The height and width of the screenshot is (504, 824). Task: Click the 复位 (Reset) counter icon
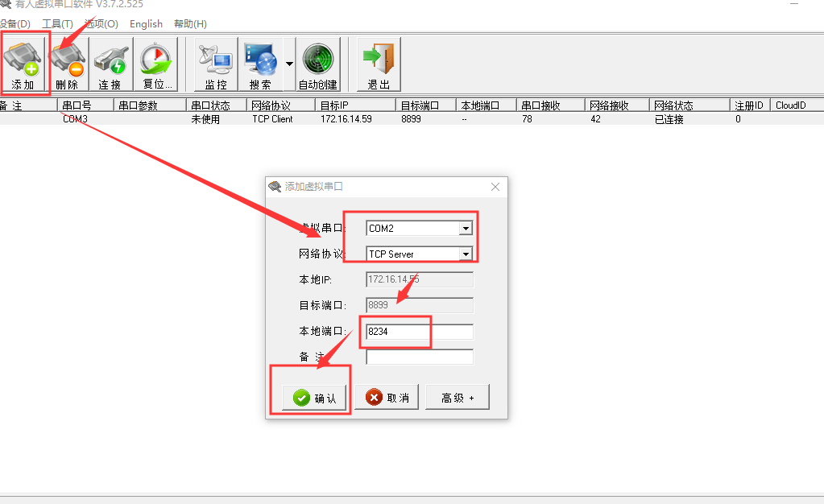click(x=155, y=64)
